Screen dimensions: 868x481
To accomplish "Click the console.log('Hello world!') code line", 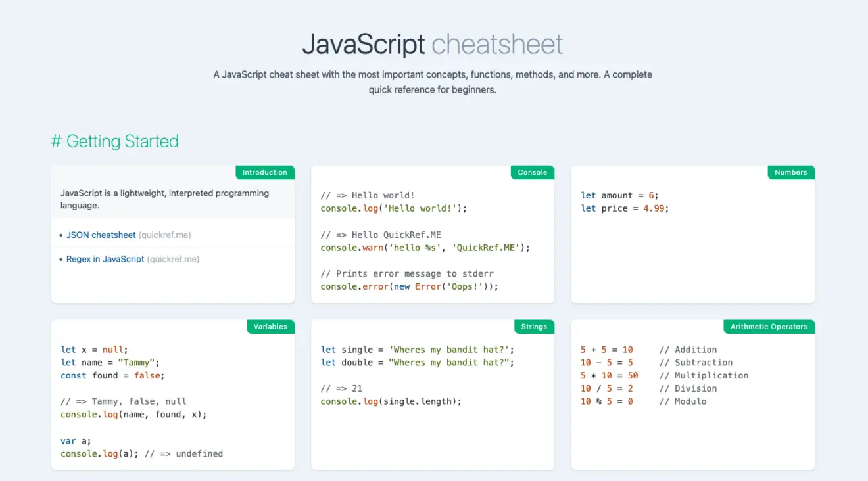I will pos(393,208).
